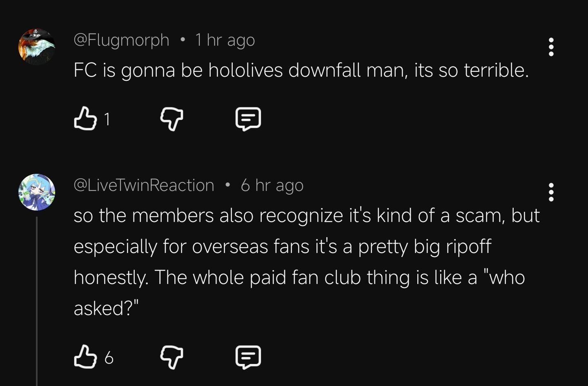Dislike @Flugmorph's comment about FC

point(171,119)
